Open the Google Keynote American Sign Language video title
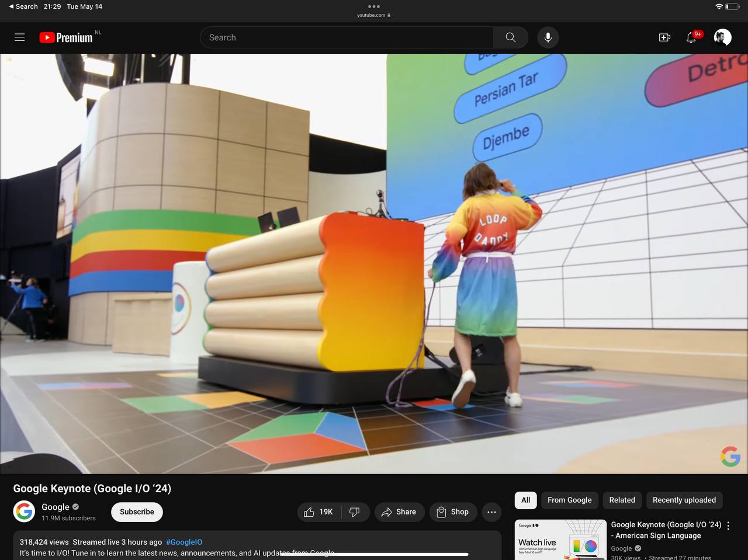The image size is (748, 560). (x=666, y=530)
